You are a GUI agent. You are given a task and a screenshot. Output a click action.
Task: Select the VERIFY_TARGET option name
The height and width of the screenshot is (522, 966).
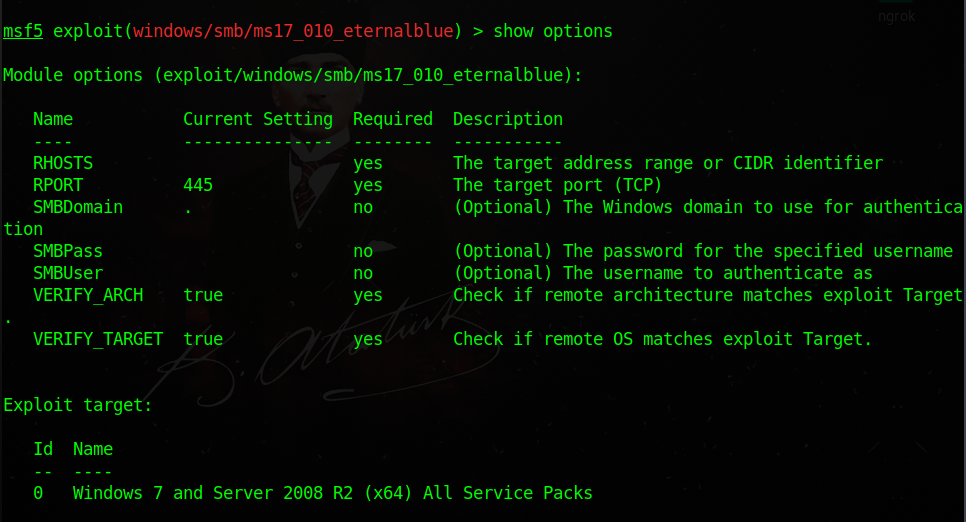click(98, 339)
